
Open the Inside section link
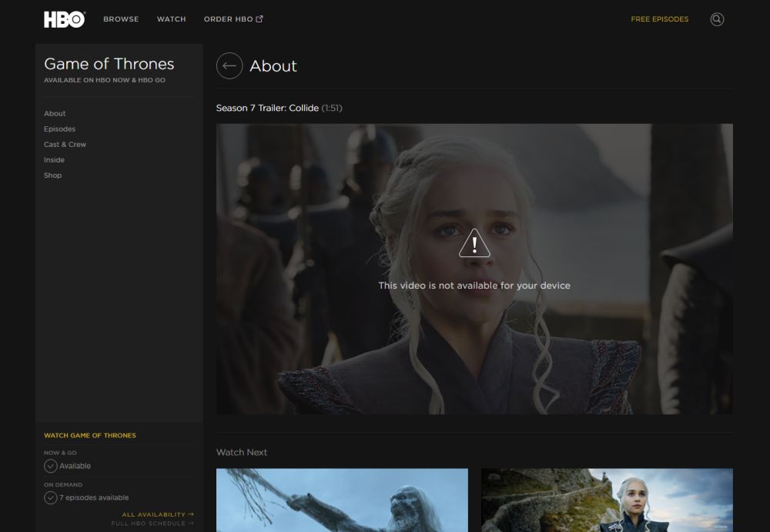point(54,159)
